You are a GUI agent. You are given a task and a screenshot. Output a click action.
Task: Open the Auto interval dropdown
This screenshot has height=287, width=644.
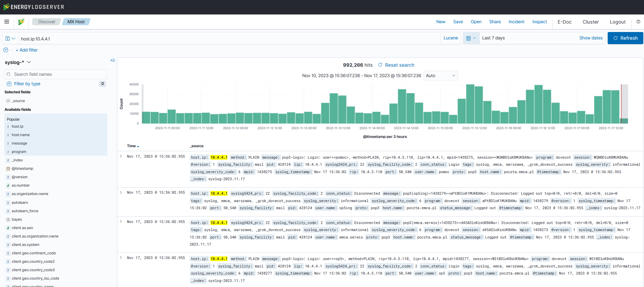coord(440,75)
